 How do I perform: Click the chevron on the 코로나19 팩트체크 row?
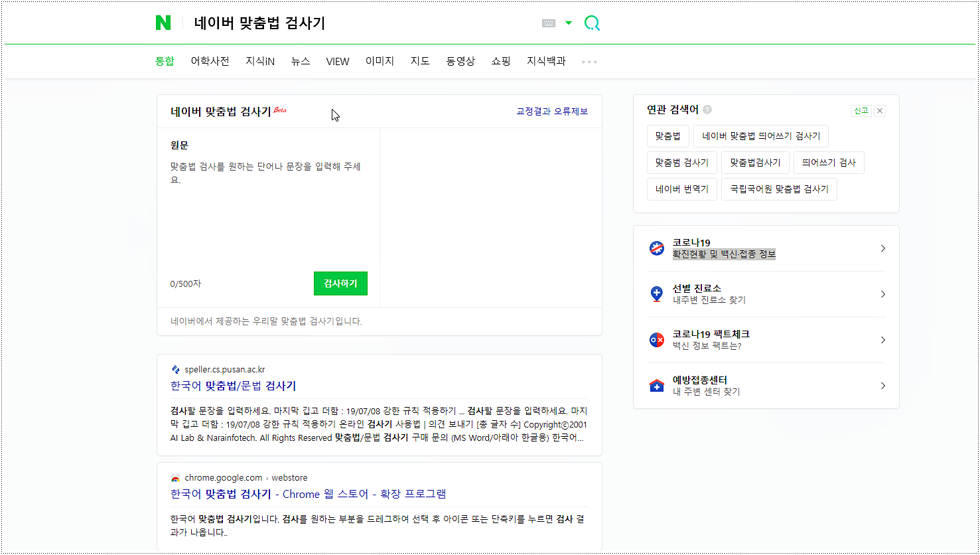[883, 340]
